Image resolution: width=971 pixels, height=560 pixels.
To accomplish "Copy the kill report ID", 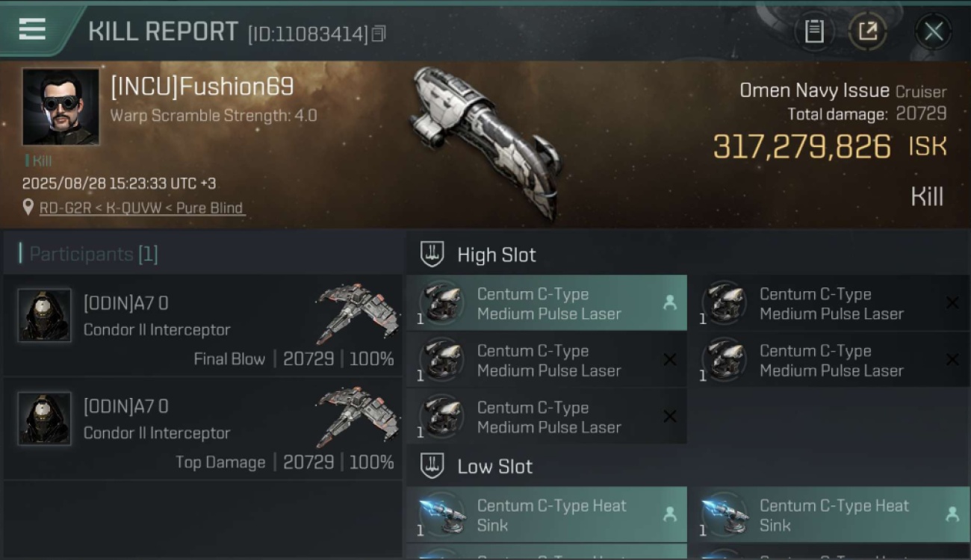I will pos(379,34).
